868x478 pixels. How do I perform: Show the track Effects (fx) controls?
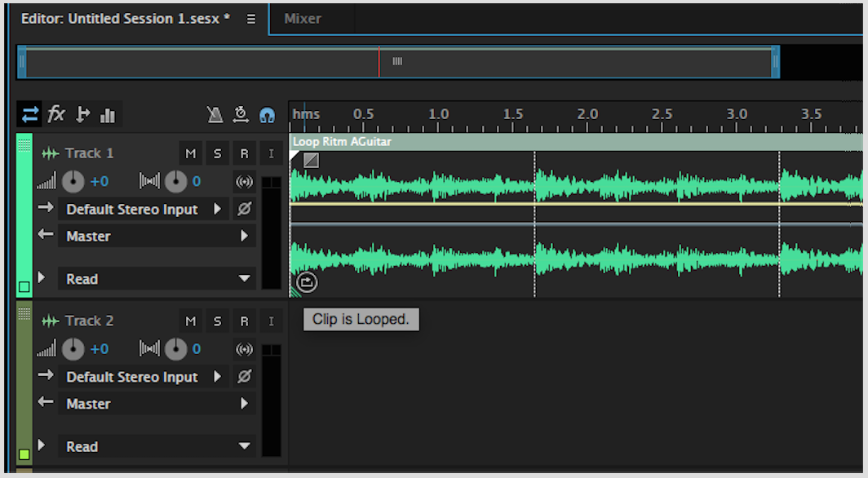pos(56,114)
